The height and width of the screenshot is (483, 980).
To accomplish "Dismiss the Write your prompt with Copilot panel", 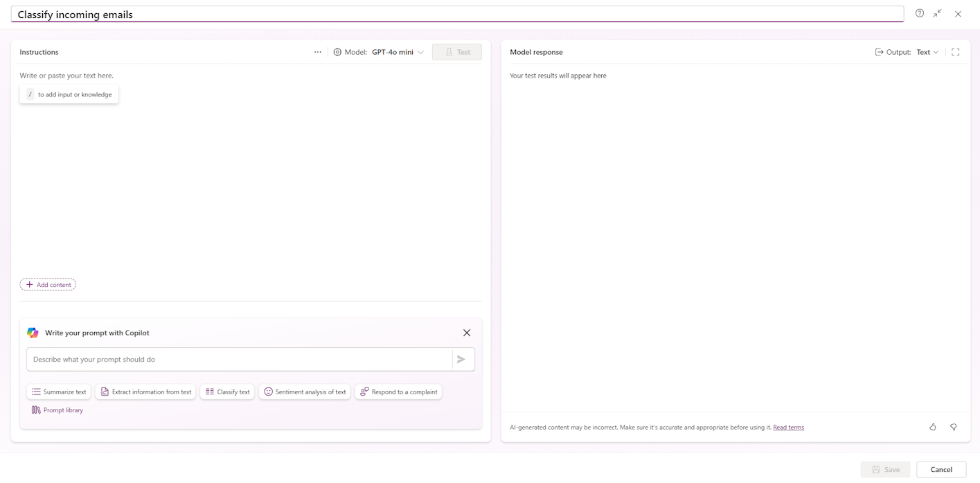I will click(x=467, y=333).
